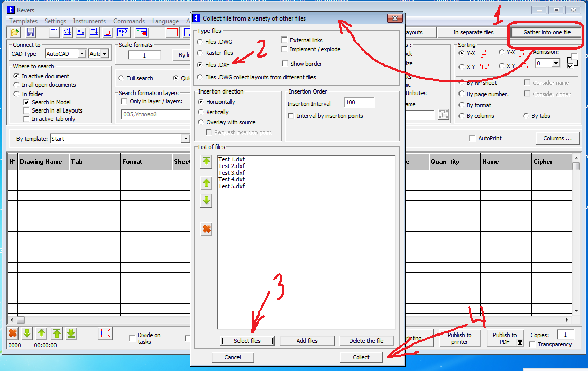The height and width of the screenshot is (371, 588).
Task: Click small list icon on Publish to PDF
Action: click(x=520, y=343)
